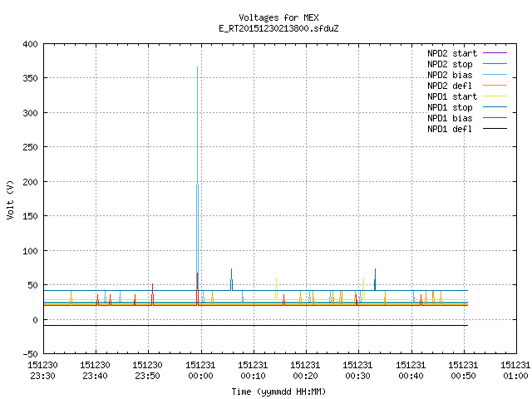
Task: Click the 'NPD1 defl' legend label
Action: pos(450,130)
